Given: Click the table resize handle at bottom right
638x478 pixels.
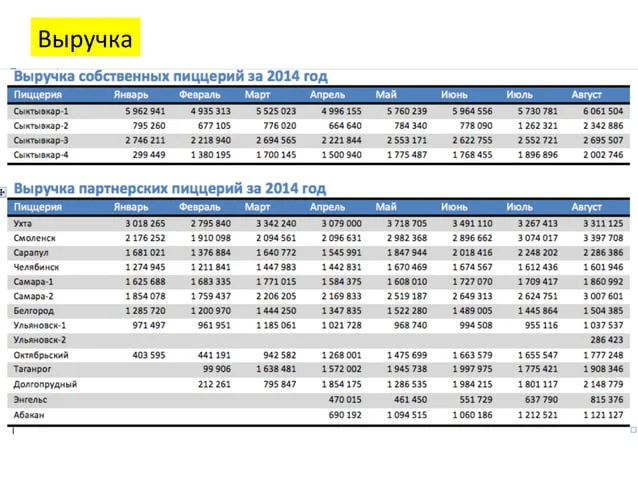Looking at the screenshot, I should (x=634, y=430).
